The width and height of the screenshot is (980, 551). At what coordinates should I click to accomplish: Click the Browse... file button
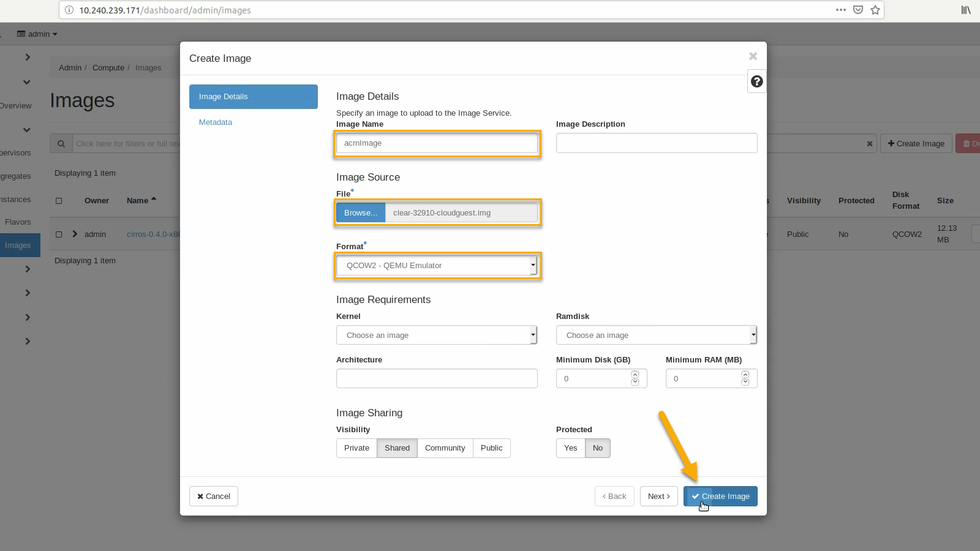[x=361, y=213]
